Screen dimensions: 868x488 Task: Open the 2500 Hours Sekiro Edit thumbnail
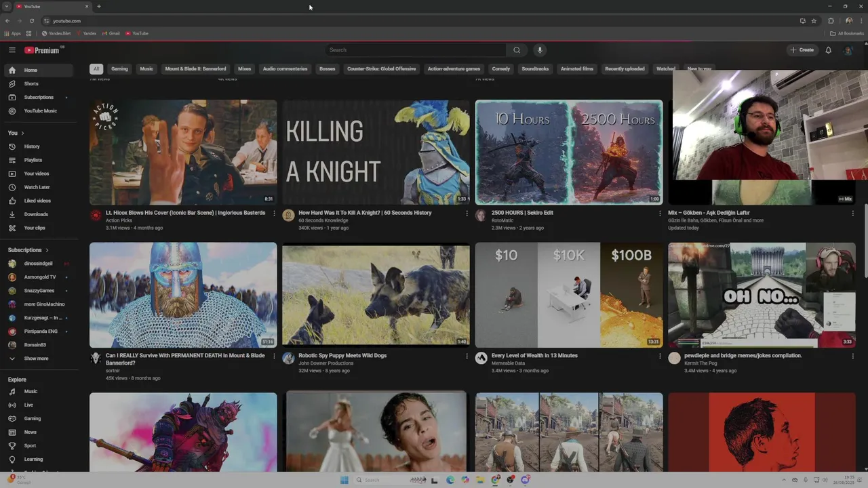tap(569, 152)
